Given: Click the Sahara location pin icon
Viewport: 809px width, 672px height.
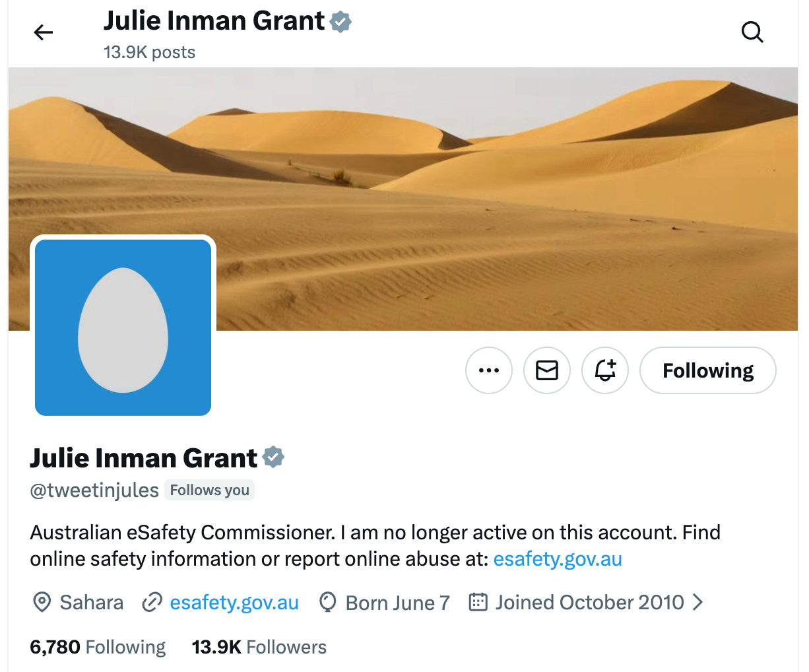Looking at the screenshot, I should click(42, 602).
